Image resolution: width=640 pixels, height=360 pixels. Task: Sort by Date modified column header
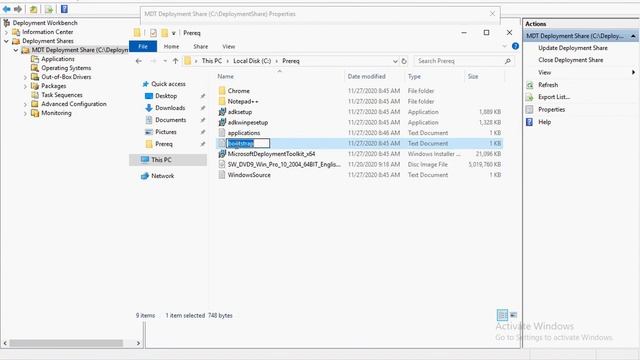(366, 76)
